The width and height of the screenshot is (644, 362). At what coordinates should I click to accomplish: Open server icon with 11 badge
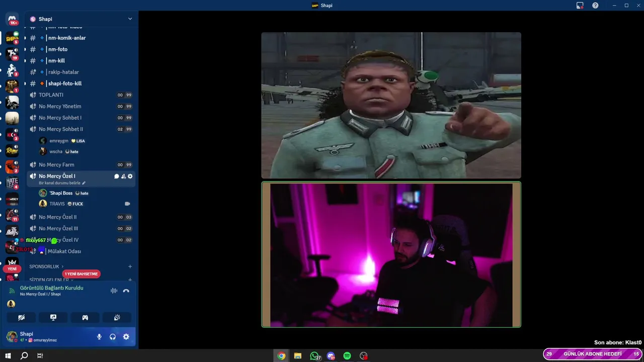pyautogui.click(x=12, y=215)
